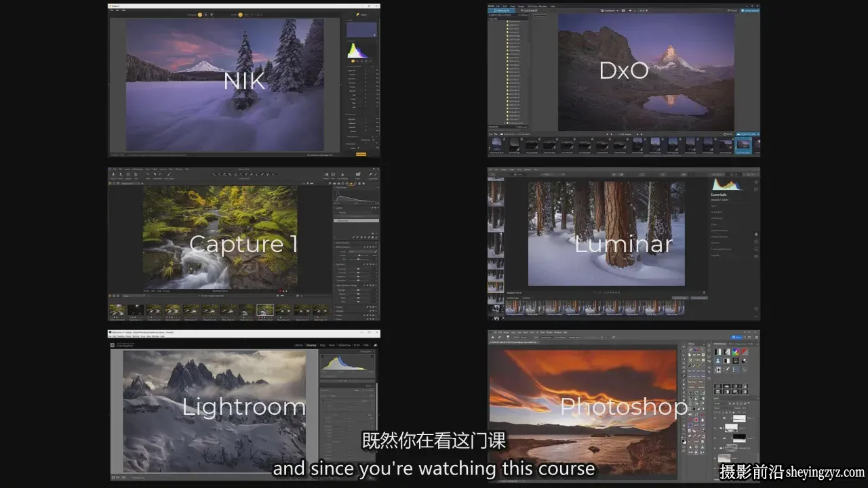Image resolution: width=868 pixels, height=488 pixels.
Task: Open the File menu in Photoshop
Action: tap(495, 332)
